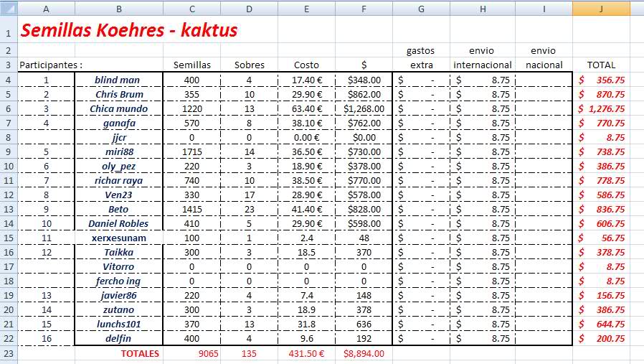Select the 'Chica mundo' name cell
644x364 pixels.
118,108
